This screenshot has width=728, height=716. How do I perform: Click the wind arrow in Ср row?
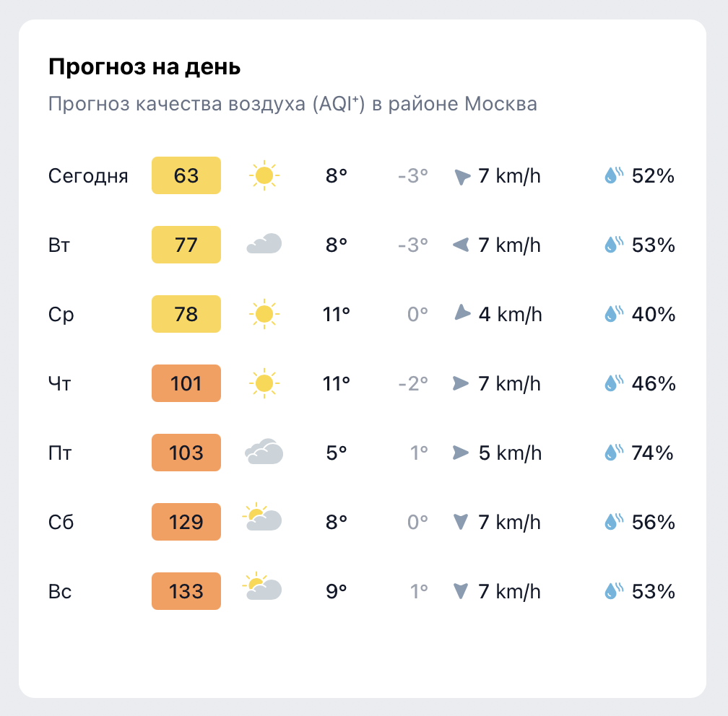(x=461, y=313)
